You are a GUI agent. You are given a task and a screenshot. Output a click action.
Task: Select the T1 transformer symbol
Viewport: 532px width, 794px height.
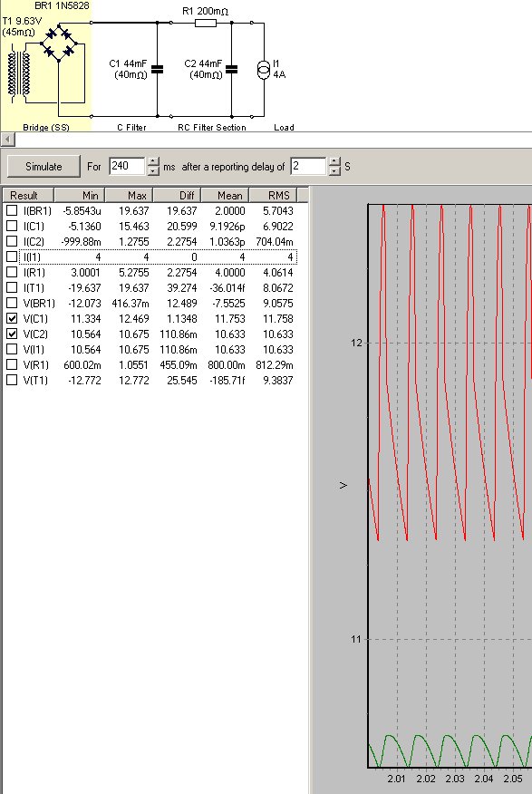pos(19,74)
